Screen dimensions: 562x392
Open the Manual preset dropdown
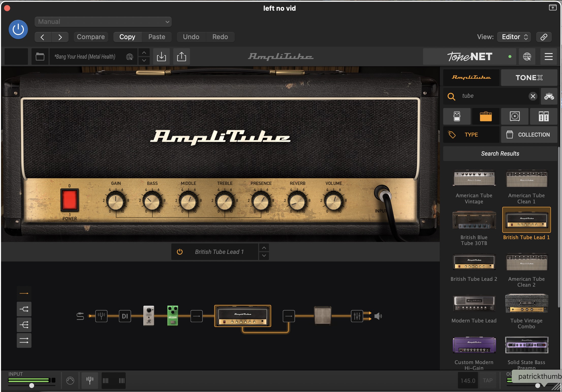(103, 22)
